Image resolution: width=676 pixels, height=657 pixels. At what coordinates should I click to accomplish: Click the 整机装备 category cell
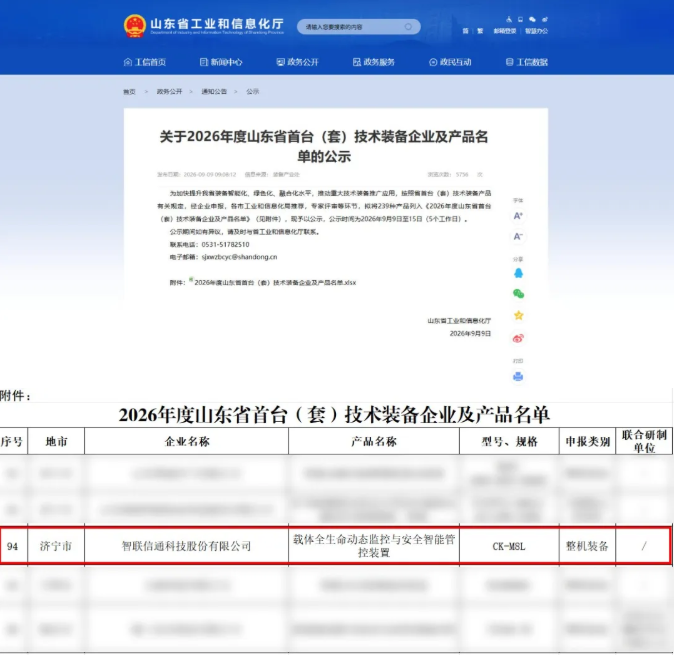[587, 546]
